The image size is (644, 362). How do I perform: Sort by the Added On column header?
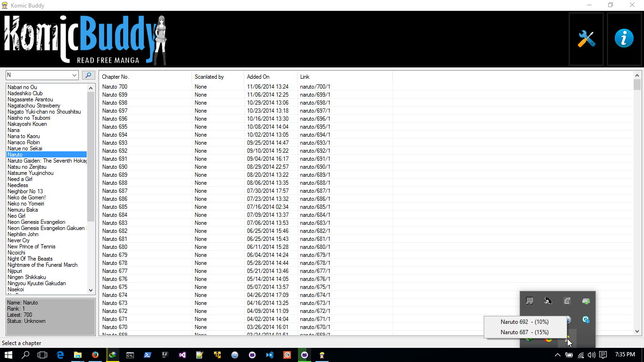tap(271, 77)
